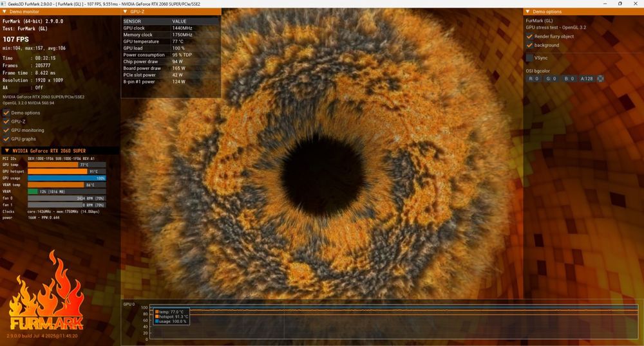Screen dimensions: 644x346
Task: Click the FurMark flame logo
Action: click(46, 291)
